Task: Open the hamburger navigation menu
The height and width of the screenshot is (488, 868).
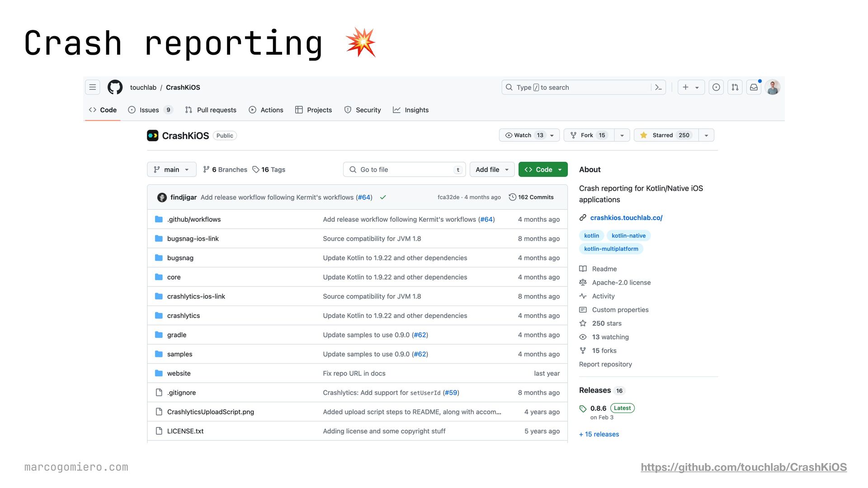Action: pyautogui.click(x=93, y=87)
